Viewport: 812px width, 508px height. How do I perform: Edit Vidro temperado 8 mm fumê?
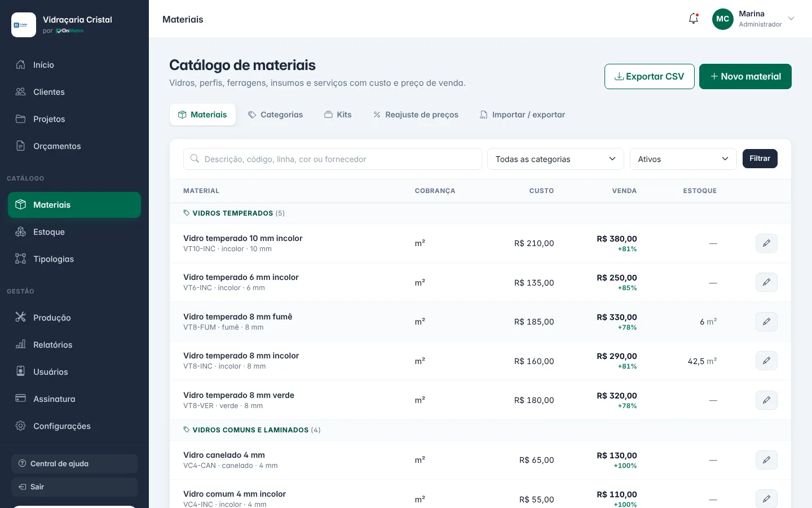point(766,322)
